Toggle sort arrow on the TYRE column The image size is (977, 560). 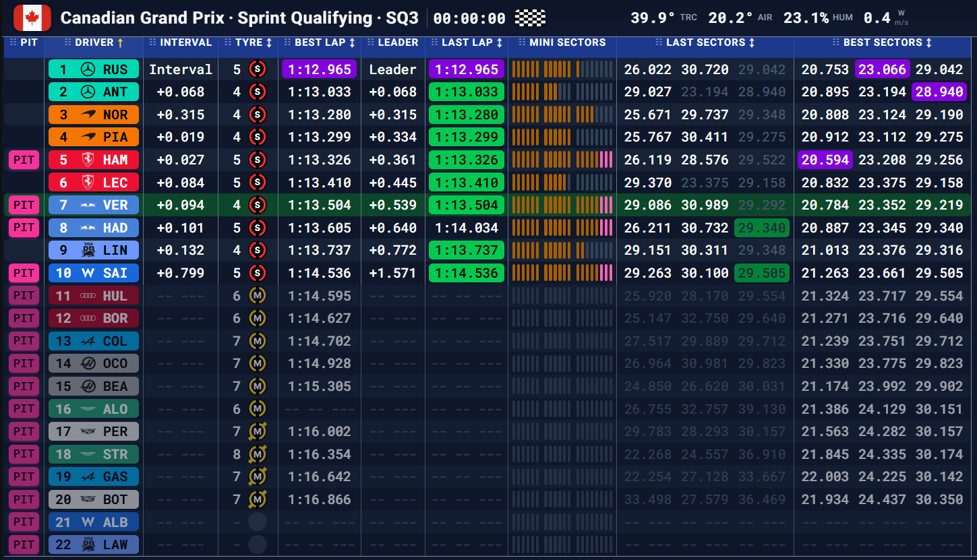269,42
